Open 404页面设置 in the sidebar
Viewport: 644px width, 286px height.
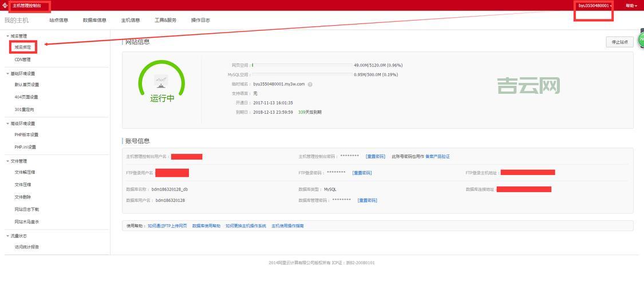(x=26, y=97)
